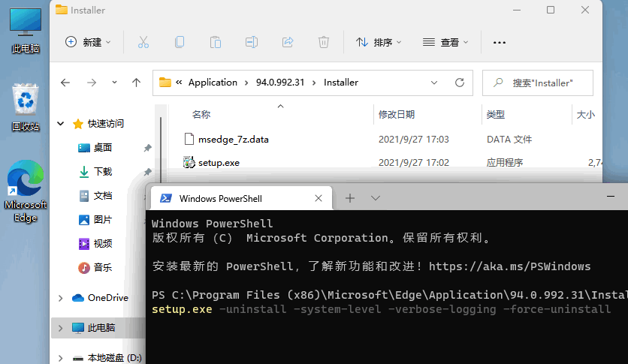The height and width of the screenshot is (364, 628).
Task: Click the Rename icon in Explorer toolbar
Action: coord(252,42)
